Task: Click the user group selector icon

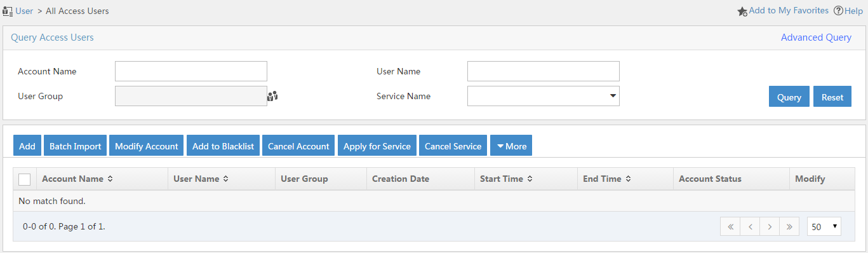Action: [273, 97]
